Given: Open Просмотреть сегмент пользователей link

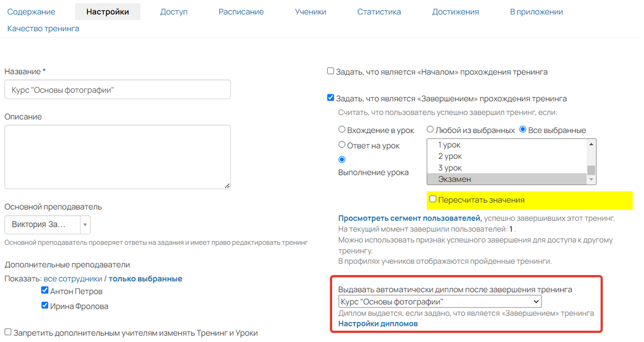Looking at the screenshot, I should (x=409, y=218).
